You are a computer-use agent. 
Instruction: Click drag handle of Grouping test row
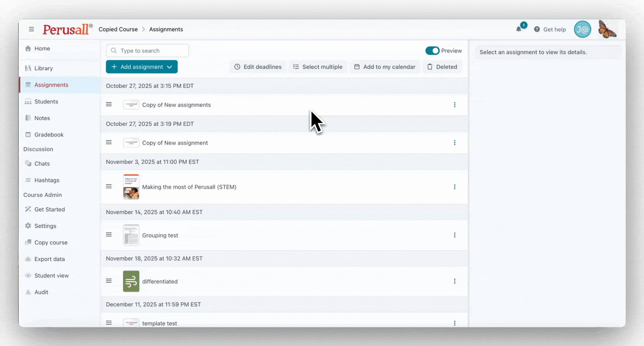point(109,235)
